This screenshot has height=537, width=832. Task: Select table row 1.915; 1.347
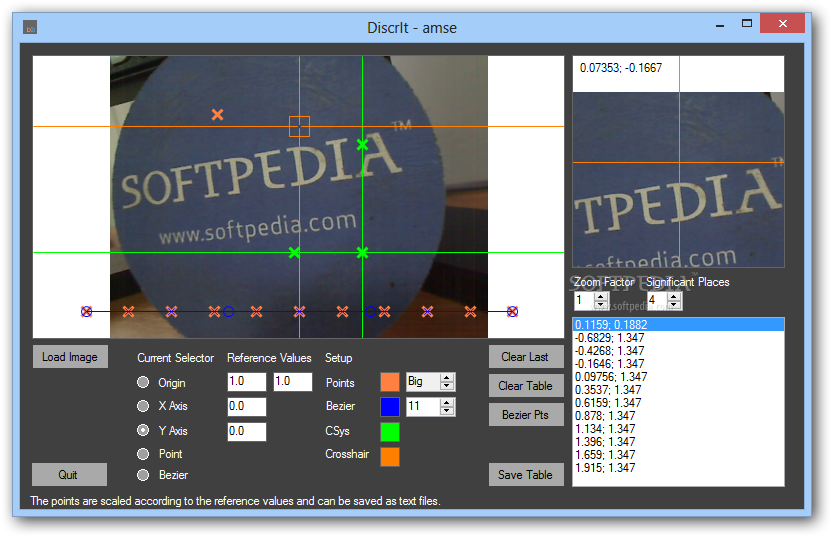tap(678, 467)
